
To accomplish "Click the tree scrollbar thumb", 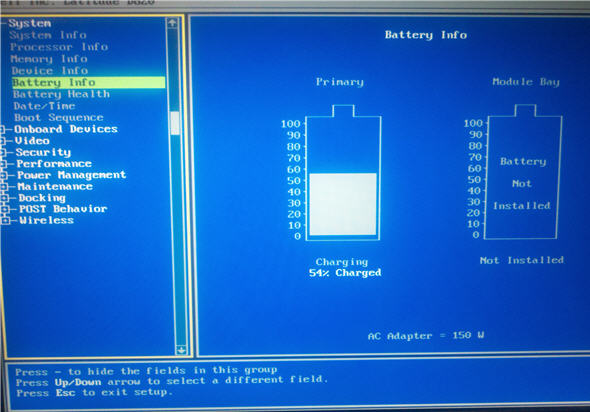I will click(175, 123).
